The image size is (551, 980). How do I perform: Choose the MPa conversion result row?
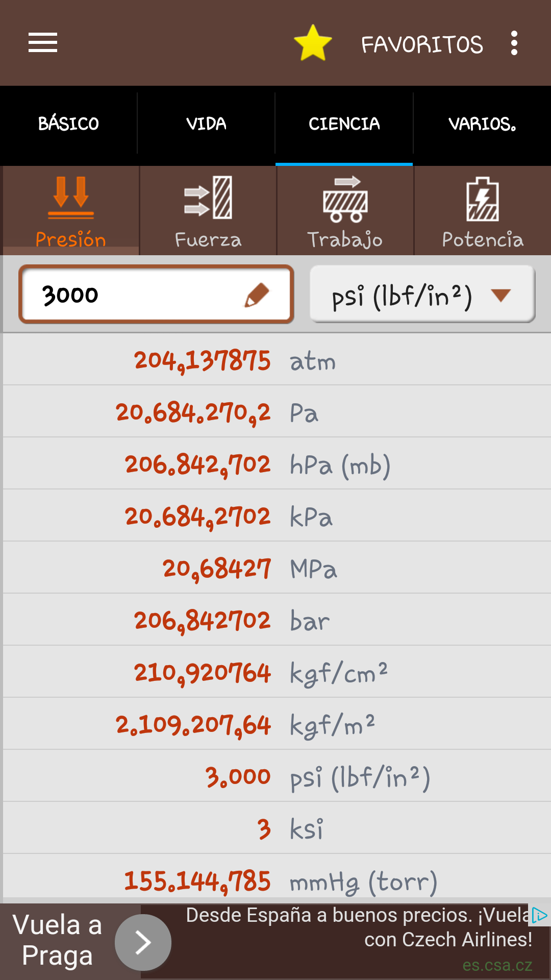(x=277, y=569)
